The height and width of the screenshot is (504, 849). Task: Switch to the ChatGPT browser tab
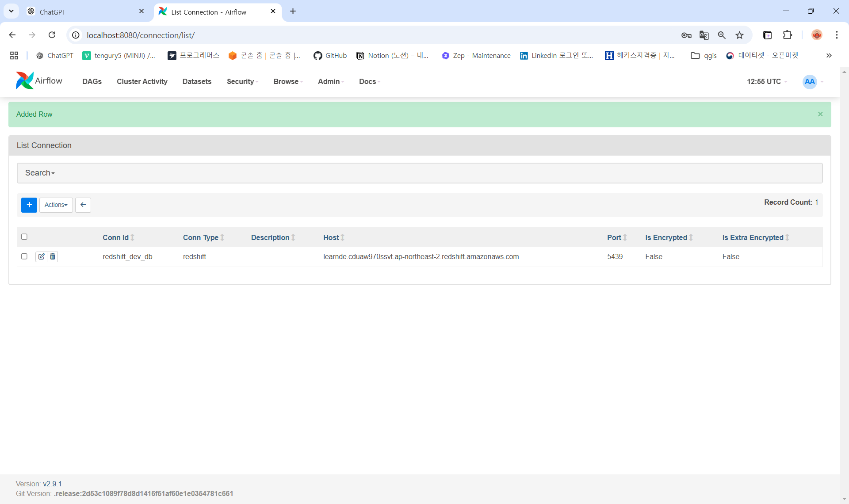80,12
